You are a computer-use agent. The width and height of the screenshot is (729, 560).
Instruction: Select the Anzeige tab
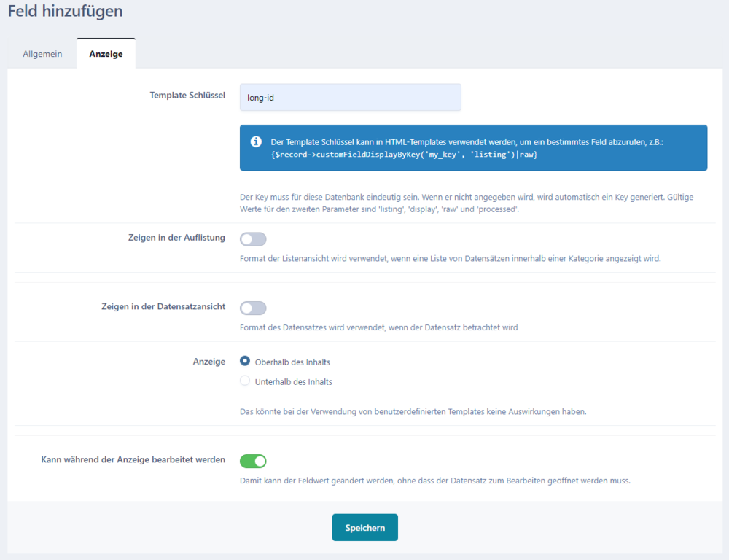[106, 54]
